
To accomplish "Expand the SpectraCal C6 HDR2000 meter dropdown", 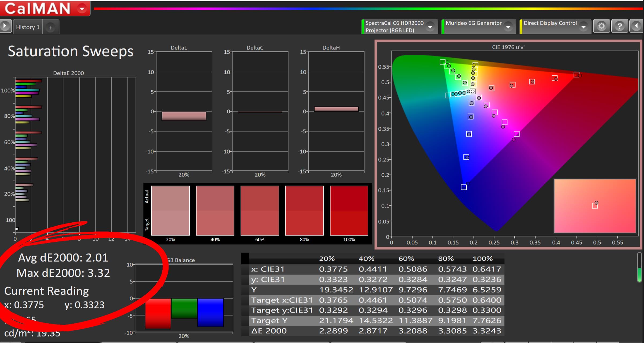I will point(430,27).
